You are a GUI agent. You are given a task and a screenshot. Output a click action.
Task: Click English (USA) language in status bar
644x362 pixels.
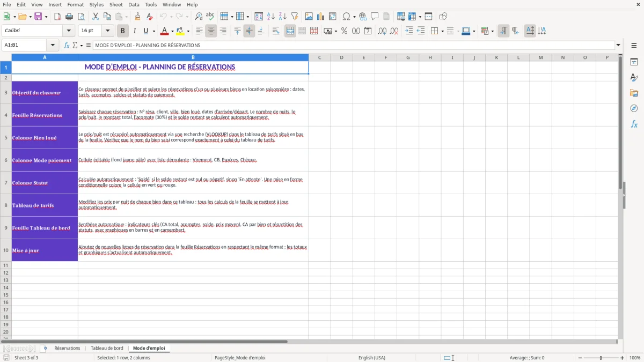[x=372, y=358]
